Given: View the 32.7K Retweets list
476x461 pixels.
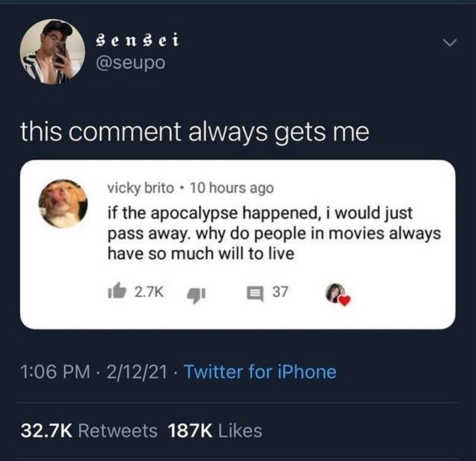Looking at the screenshot, I should point(89,431).
